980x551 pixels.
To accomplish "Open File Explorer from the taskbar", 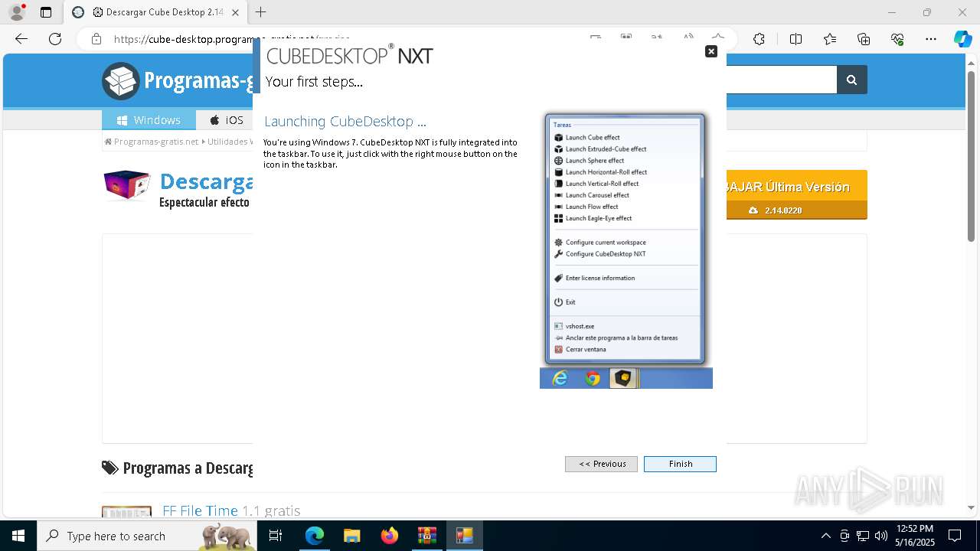I will pos(351,536).
